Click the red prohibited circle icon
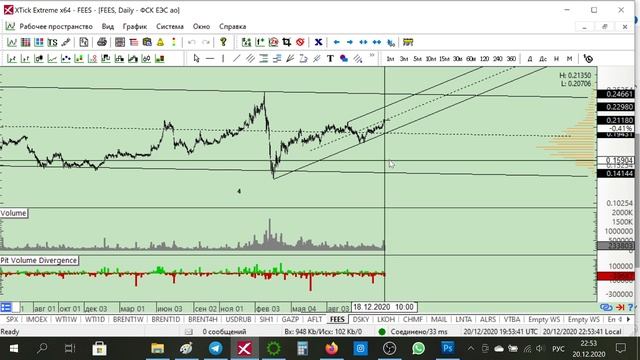The image size is (640, 360). 300,42
